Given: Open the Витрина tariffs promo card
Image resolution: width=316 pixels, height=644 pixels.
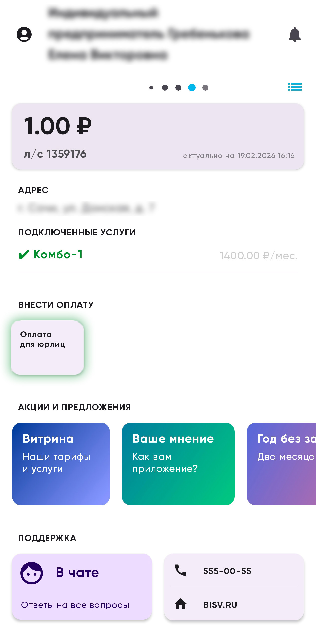Looking at the screenshot, I should (x=61, y=464).
